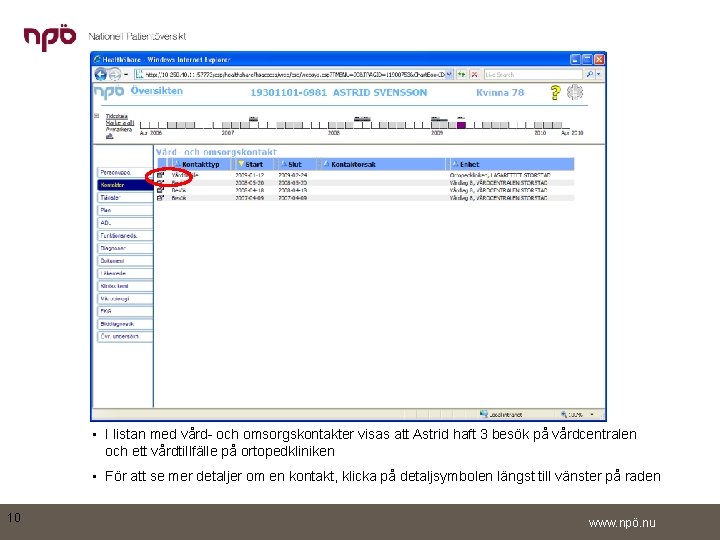Select the highlighted Kontakter sidebar item
Screen dimensions: 720x540
click(x=124, y=185)
